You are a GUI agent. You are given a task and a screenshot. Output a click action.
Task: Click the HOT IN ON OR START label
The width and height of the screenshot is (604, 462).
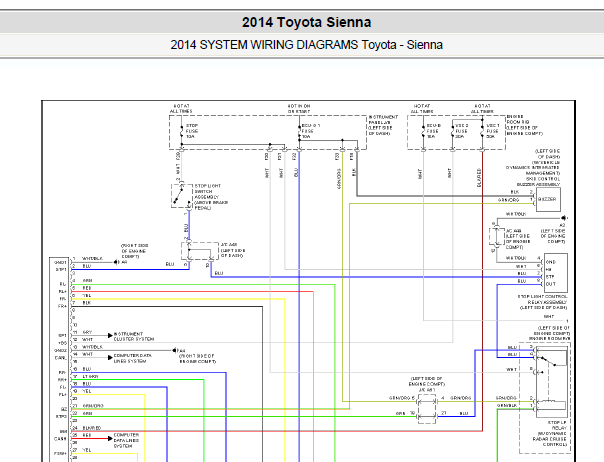[299, 109]
